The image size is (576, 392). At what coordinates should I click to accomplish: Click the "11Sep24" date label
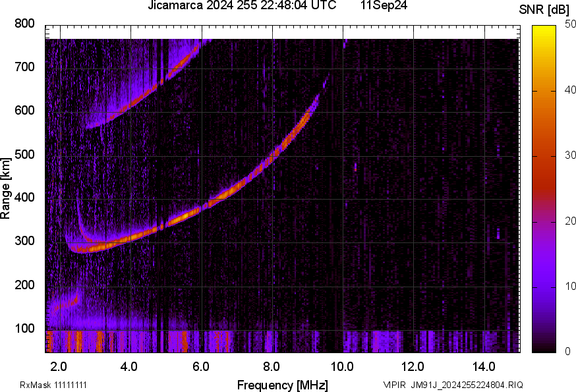[x=384, y=6]
